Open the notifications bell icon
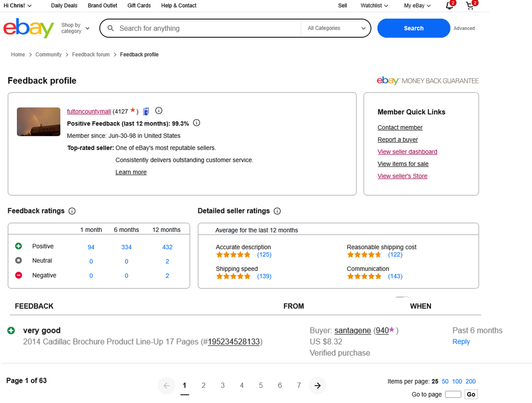Screen dimensions: 532x403 coord(449,6)
